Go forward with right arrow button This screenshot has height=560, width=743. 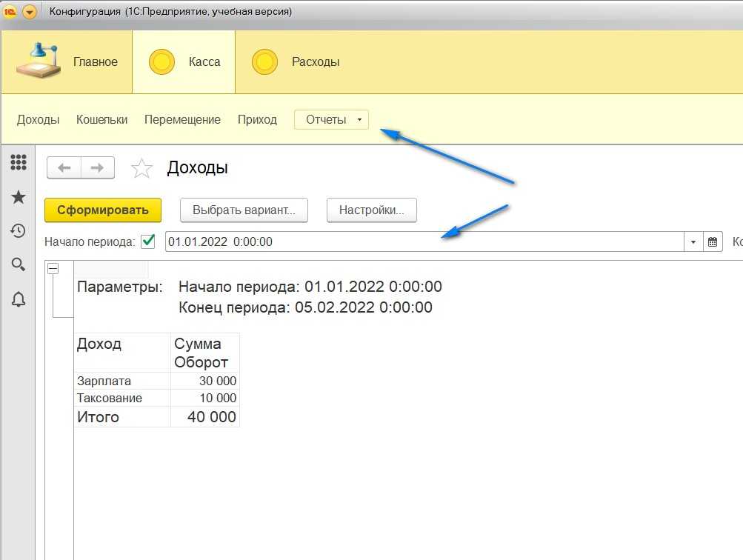(x=98, y=168)
